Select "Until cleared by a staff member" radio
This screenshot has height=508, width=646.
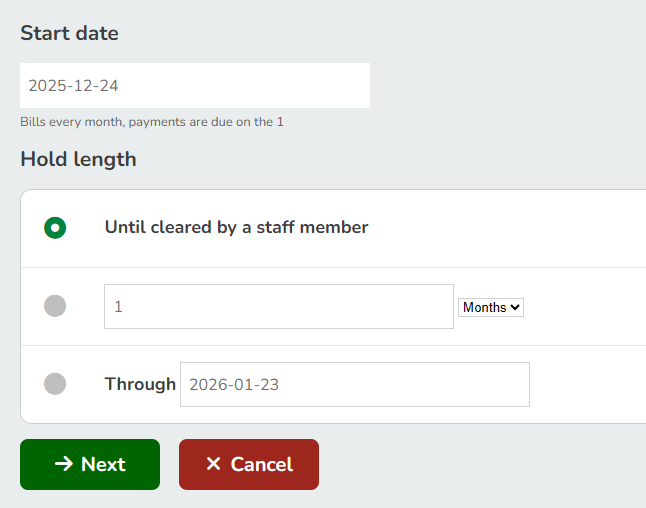pyautogui.click(x=55, y=228)
